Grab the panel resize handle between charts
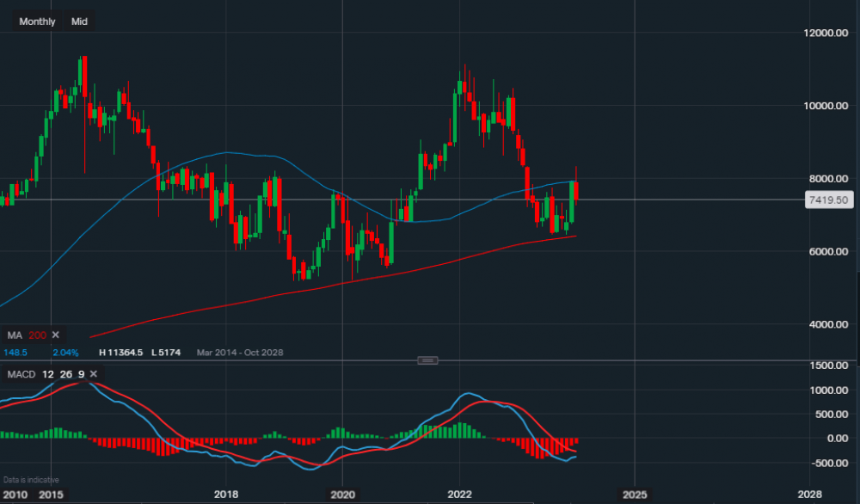Screen dimensions: 860x504 (428, 360)
